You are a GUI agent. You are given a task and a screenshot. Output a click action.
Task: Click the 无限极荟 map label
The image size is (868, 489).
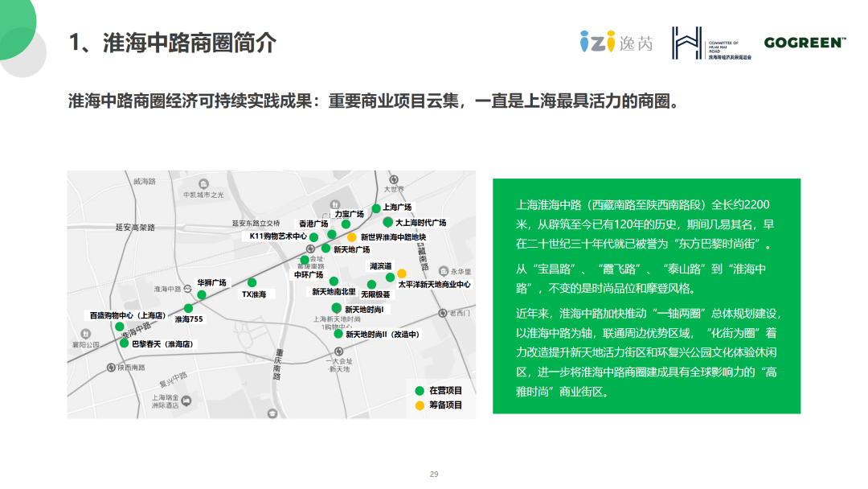coord(376,294)
